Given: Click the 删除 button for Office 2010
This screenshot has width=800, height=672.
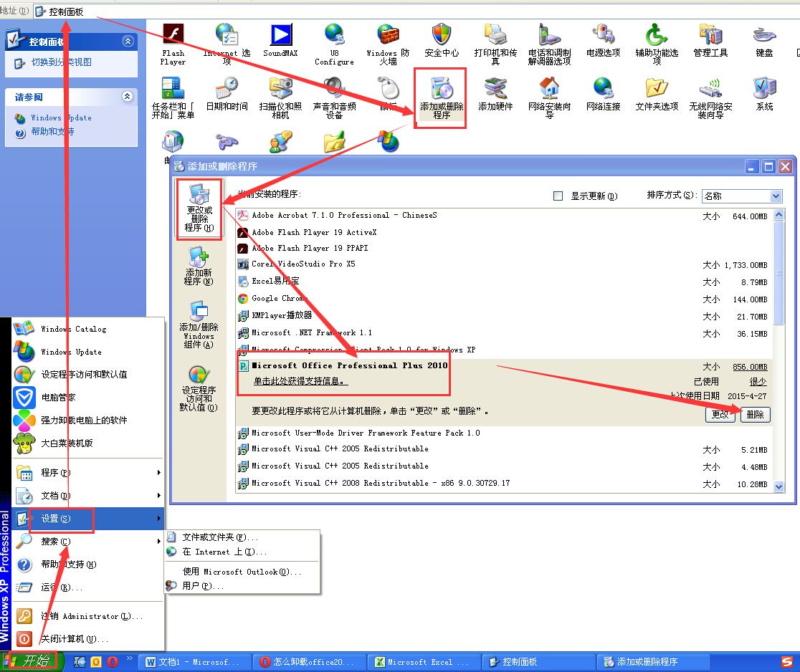Looking at the screenshot, I should 755,415.
